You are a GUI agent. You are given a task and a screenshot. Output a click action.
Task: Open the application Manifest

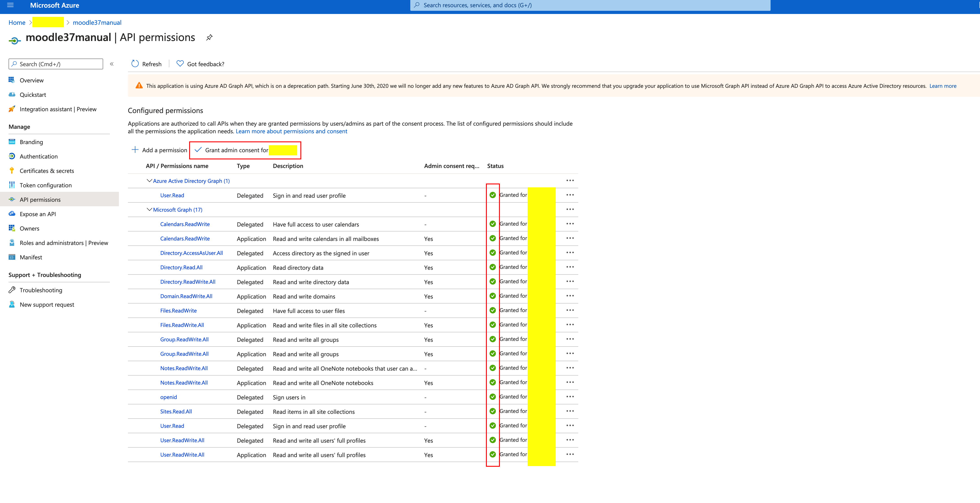31,257
